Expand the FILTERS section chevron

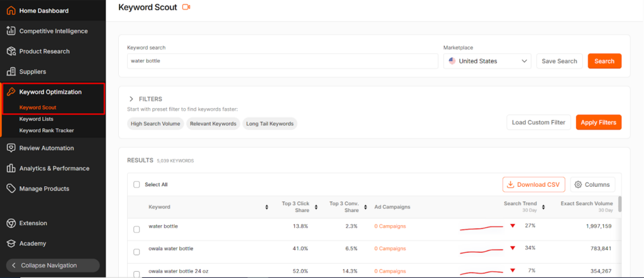[131, 99]
